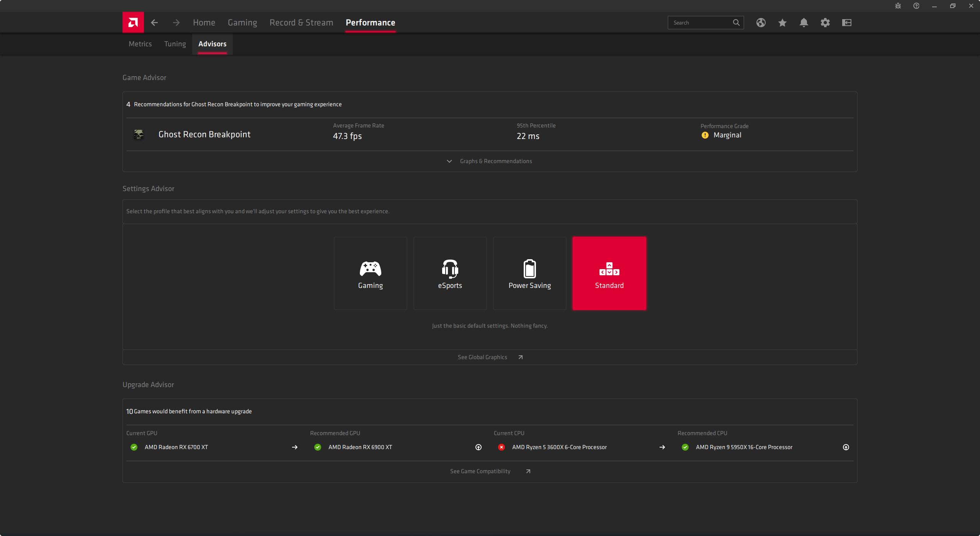The height and width of the screenshot is (536, 980).
Task: Open the web browser globe icon
Action: click(761, 23)
